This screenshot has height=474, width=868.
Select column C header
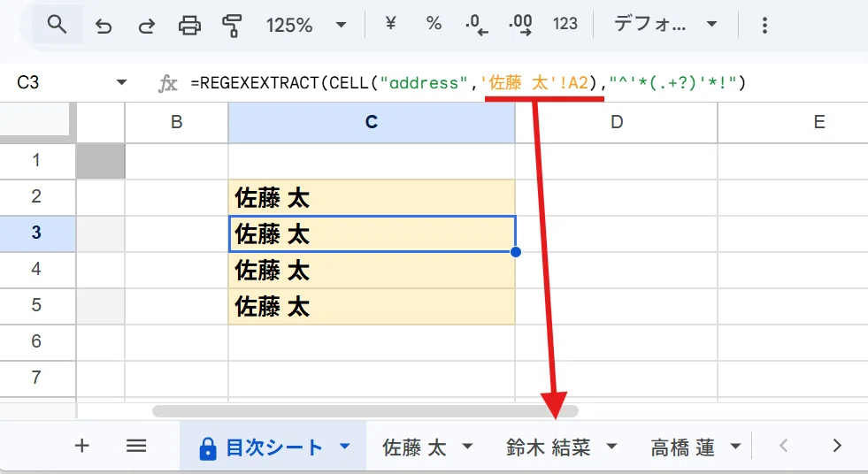click(x=372, y=122)
